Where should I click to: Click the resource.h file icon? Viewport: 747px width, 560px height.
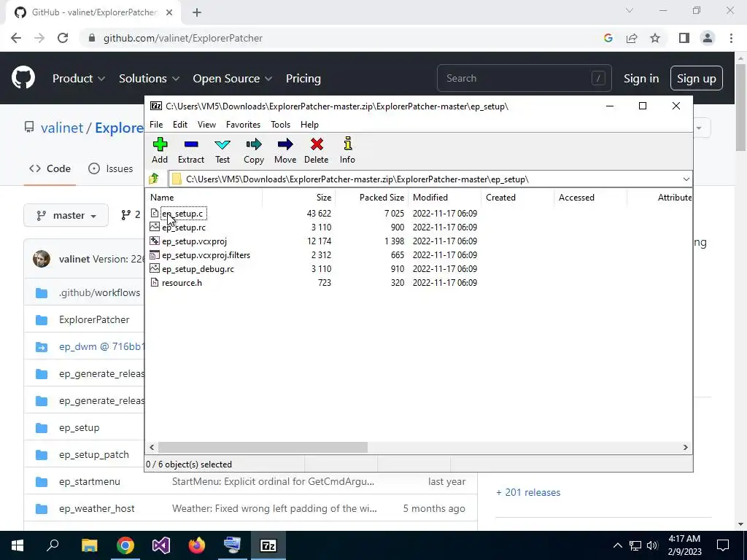click(155, 282)
